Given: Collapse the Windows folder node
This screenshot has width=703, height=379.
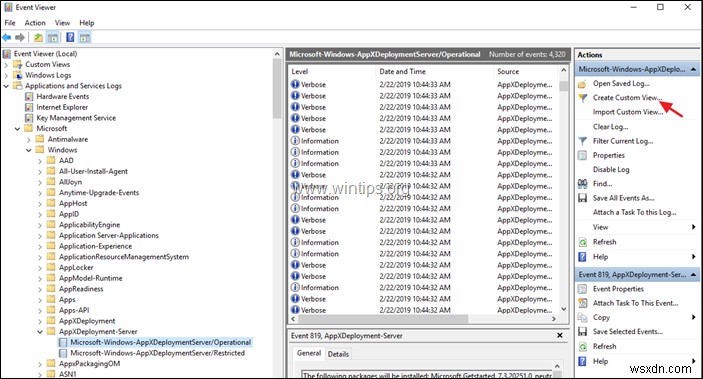Looking at the screenshot, I should 29,150.
